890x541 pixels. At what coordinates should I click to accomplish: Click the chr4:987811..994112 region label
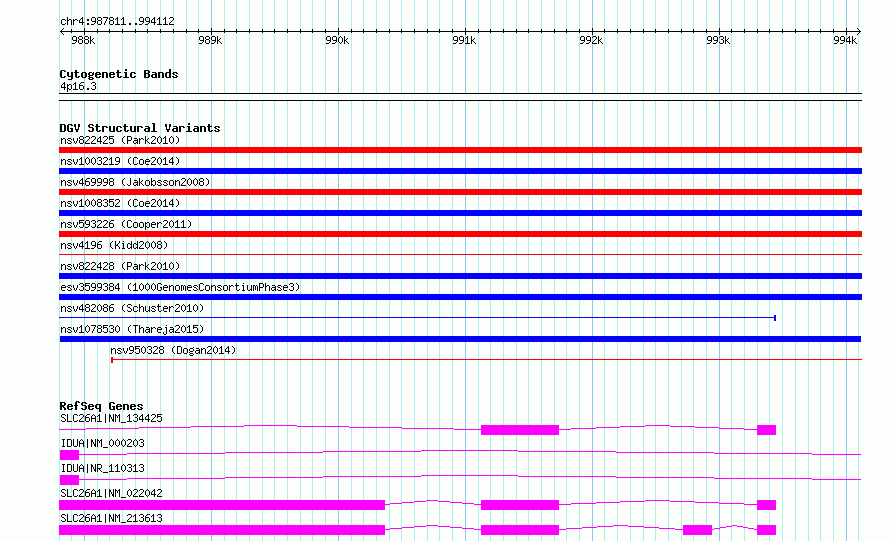(x=117, y=22)
